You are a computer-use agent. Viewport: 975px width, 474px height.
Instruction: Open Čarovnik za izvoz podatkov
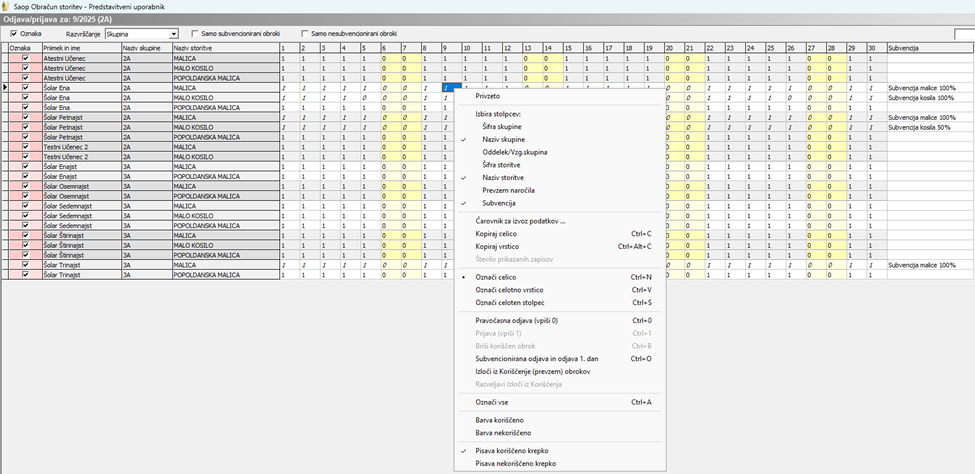tap(520, 221)
